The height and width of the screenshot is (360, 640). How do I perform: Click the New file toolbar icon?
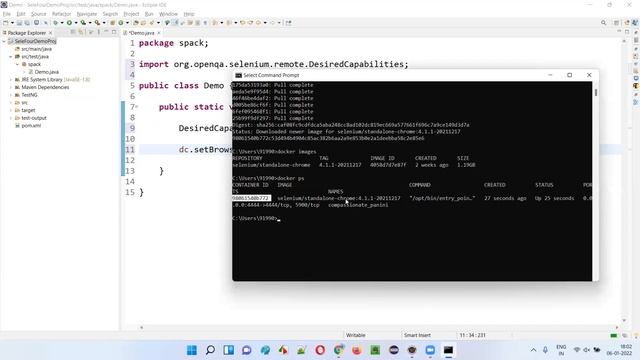click(x=6, y=23)
